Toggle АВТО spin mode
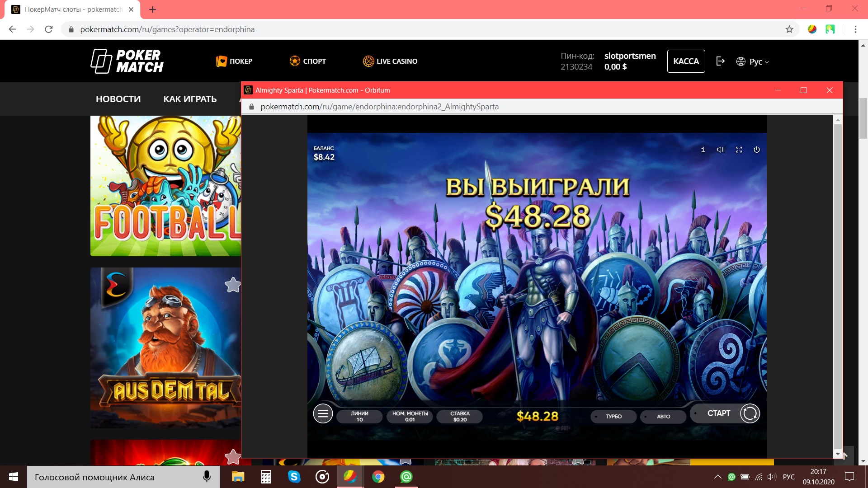Screen dimensions: 868x488 coord(663,417)
